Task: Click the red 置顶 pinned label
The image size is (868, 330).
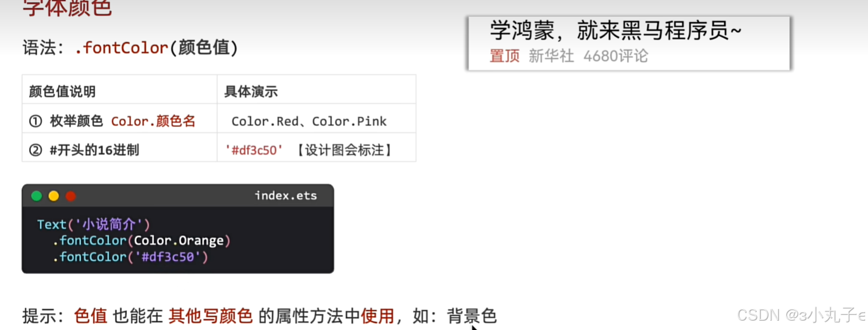Action: [x=504, y=56]
